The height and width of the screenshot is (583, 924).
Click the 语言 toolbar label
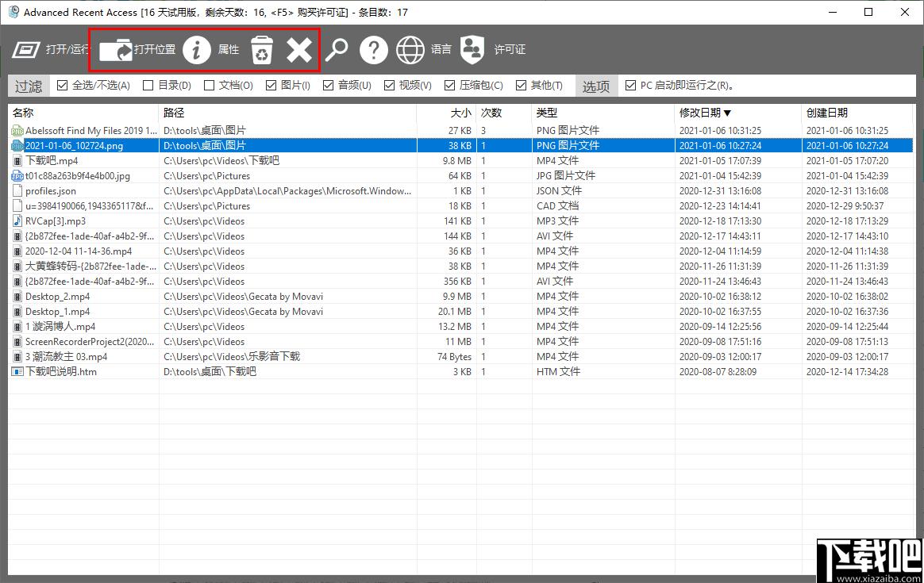pos(441,49)
